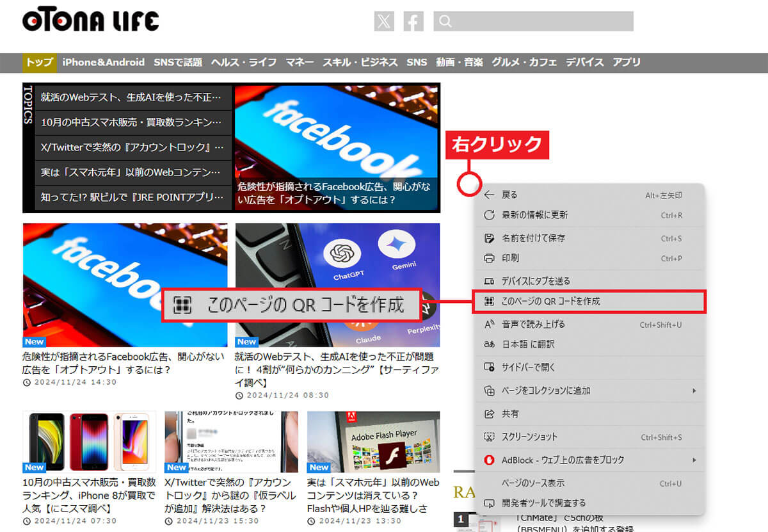
Task: Open the Facebook icon in header
Action: pyautogui.click(x=413, y=21)
